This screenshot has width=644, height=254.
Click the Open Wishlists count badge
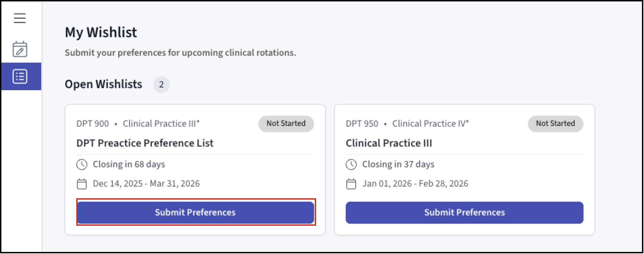tap(161, 85)
